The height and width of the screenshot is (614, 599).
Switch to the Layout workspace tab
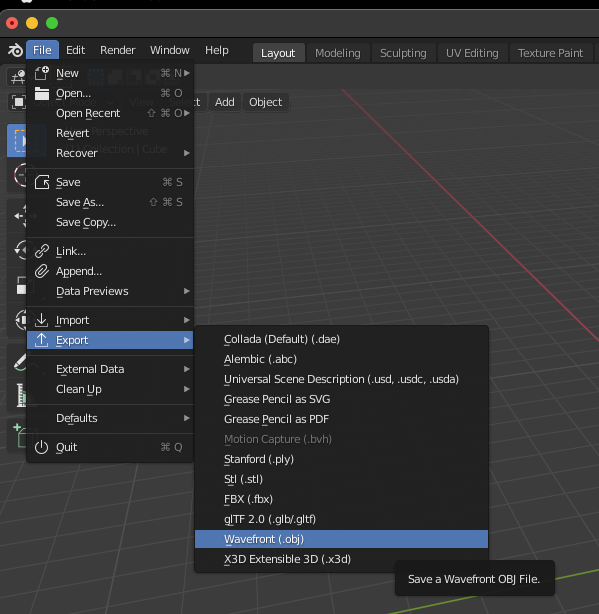(278, 53)
